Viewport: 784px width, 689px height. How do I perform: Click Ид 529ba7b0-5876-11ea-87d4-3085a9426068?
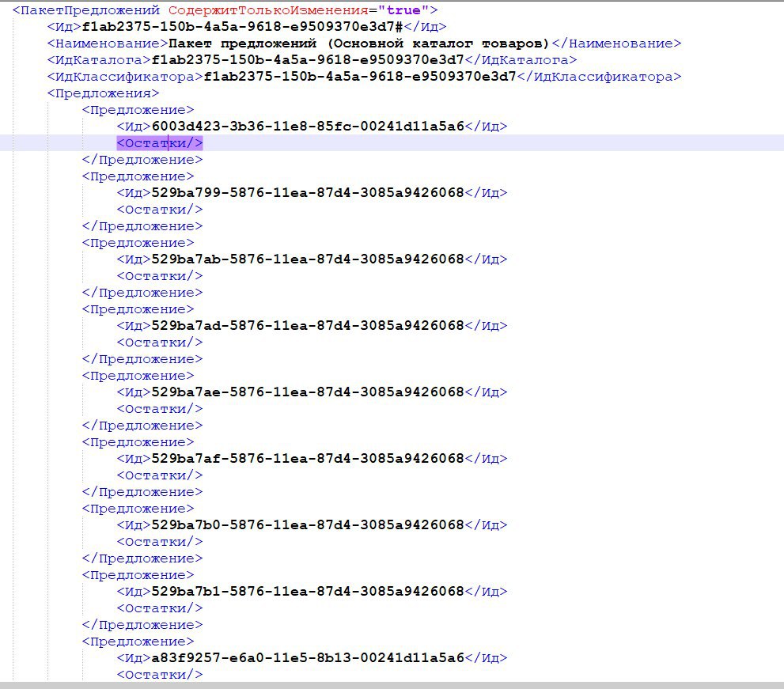tap(308, 525)
